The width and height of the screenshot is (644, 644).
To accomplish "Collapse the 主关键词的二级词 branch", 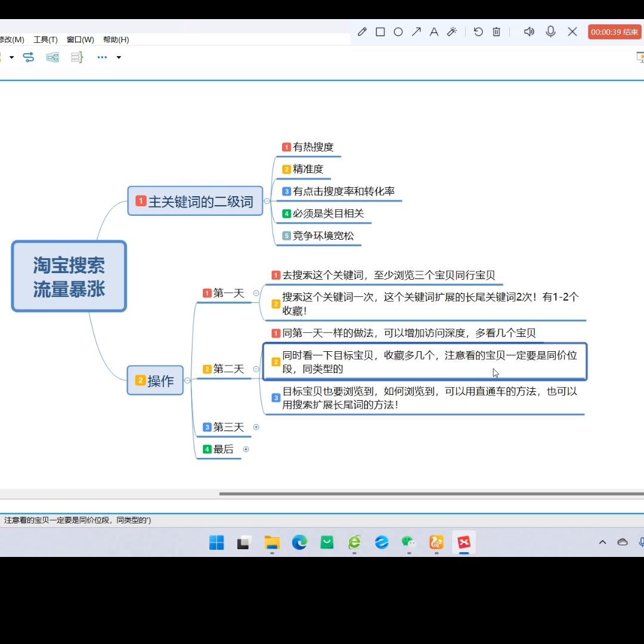I will [x=267, y=201].
